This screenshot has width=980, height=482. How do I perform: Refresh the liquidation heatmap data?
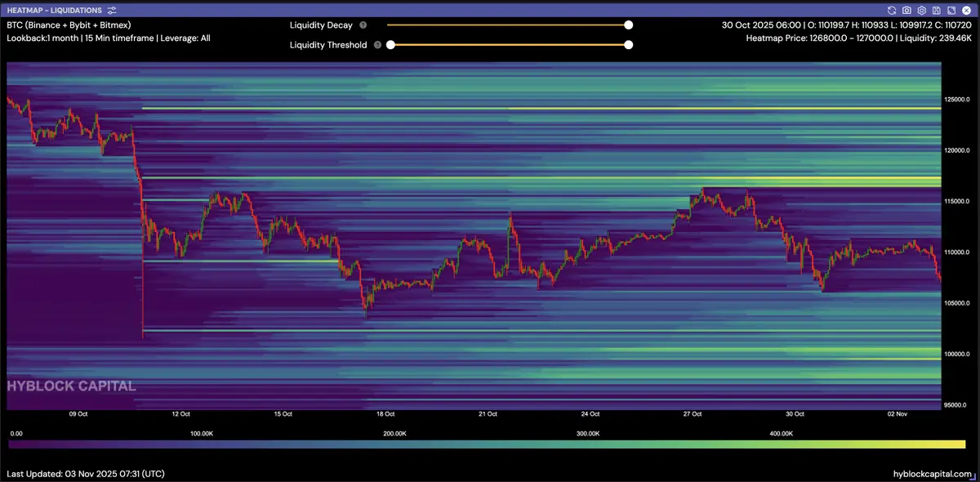point(892,11)
